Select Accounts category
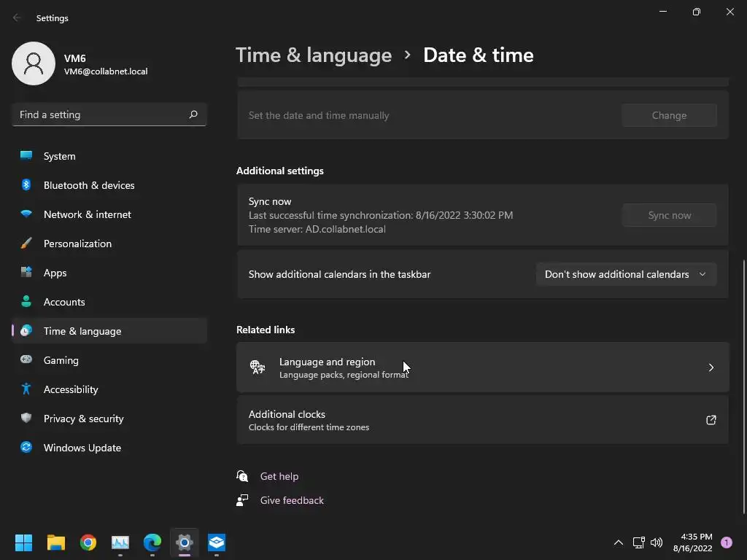The image size is (747, 560). [109, 301]
